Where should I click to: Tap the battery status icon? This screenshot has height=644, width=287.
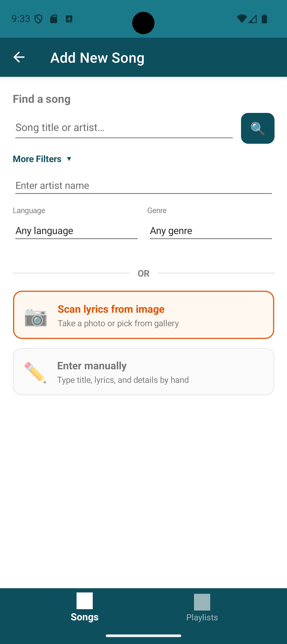tap(264, 19)
